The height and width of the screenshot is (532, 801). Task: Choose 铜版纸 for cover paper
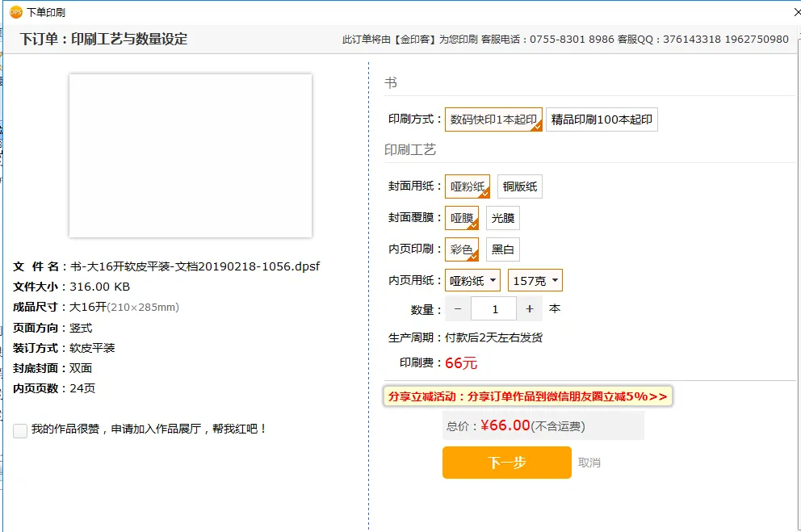520,186
